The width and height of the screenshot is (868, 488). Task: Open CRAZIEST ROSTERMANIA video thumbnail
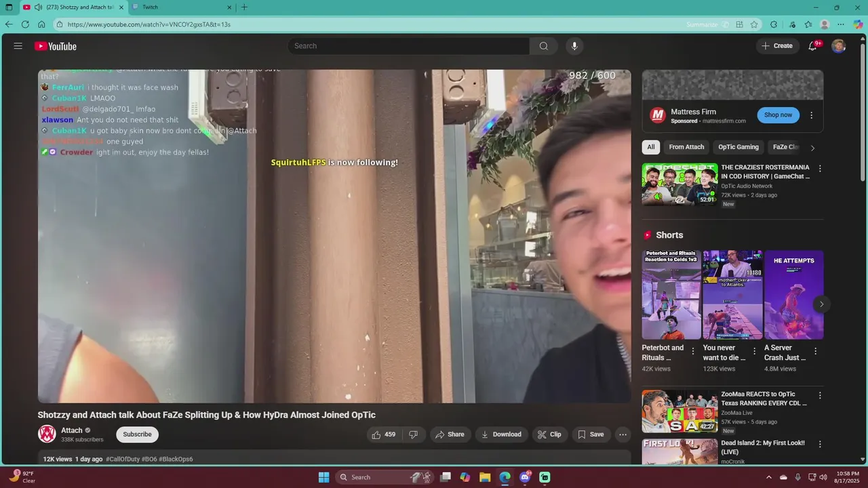point(679,184)
